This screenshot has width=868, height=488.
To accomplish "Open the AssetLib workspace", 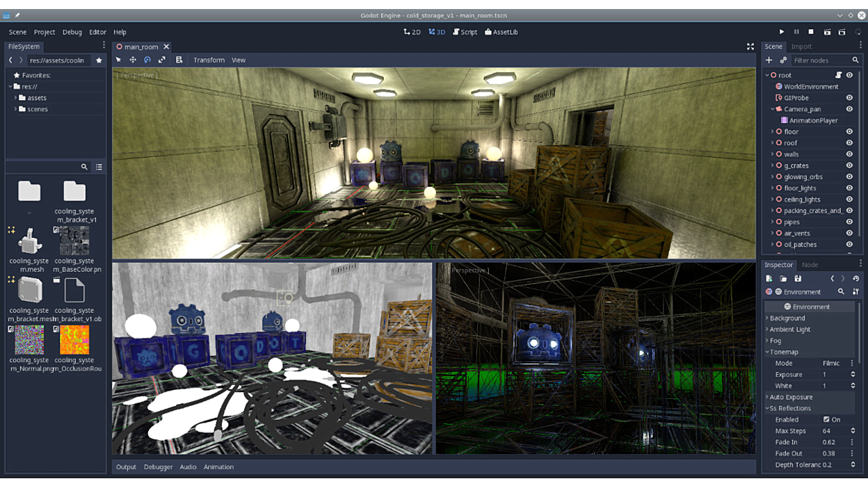I will click(501, 32).
